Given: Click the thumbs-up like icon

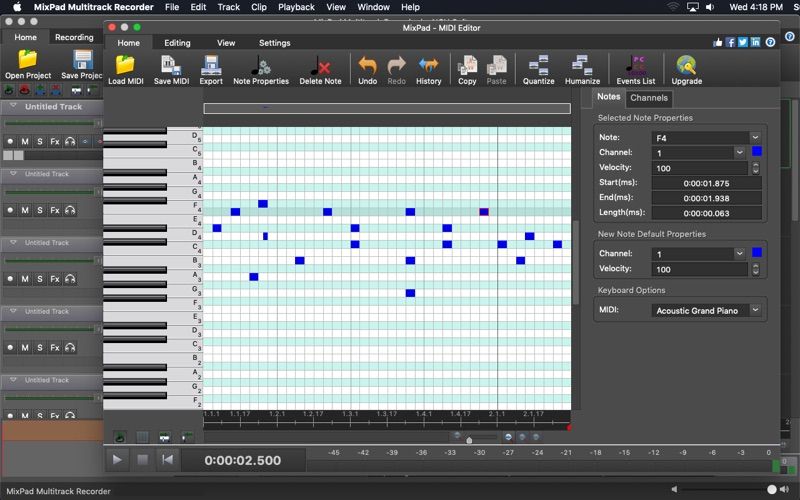Looking at the screenshot, I should (718, 42).
